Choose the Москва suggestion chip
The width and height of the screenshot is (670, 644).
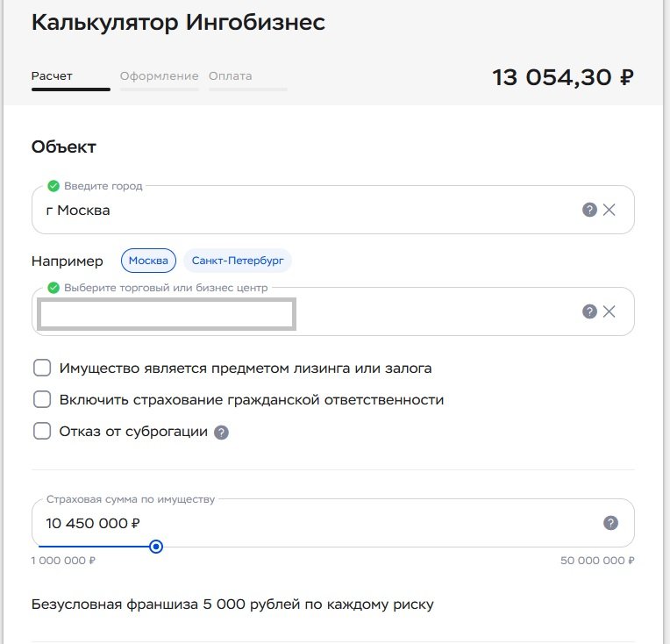coord(148,261)
